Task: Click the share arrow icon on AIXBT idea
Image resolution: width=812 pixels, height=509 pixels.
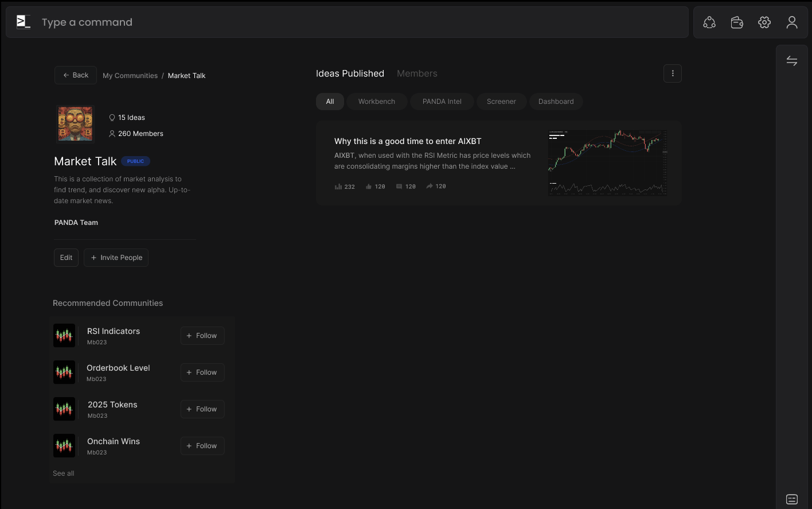Action: 429,186
